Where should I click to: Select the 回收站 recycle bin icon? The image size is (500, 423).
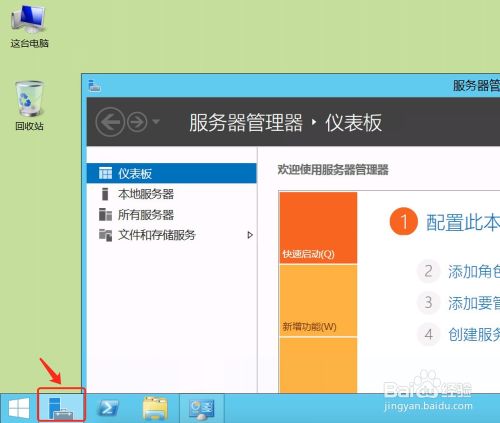[29, 106]
